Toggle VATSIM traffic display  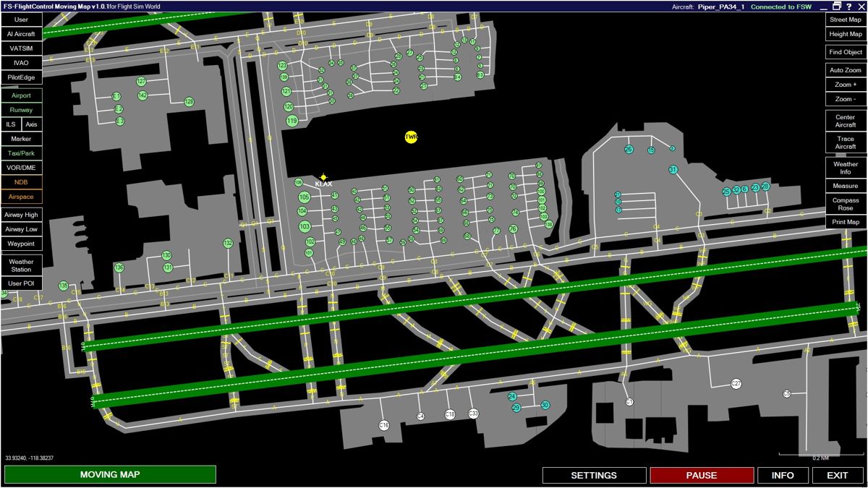coord(21,48)
